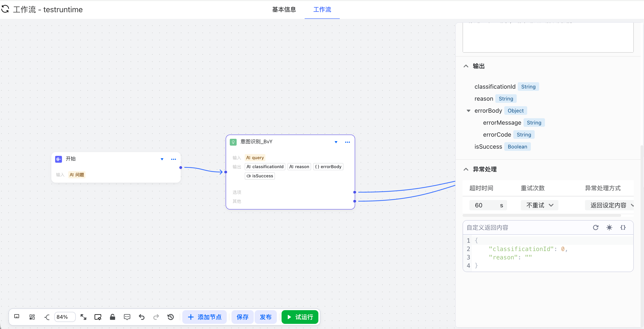644x329 pixels.
Task: Click the undo arrow icon
Action: (x=142, y=317)
